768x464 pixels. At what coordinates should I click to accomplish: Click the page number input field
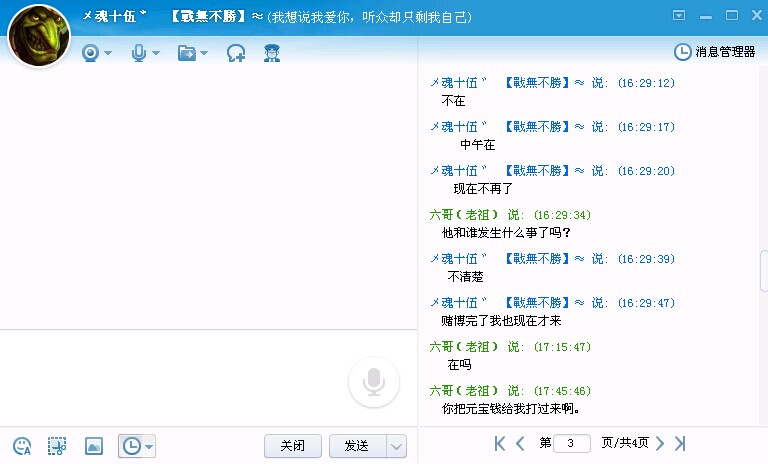(x=571, y=443)
